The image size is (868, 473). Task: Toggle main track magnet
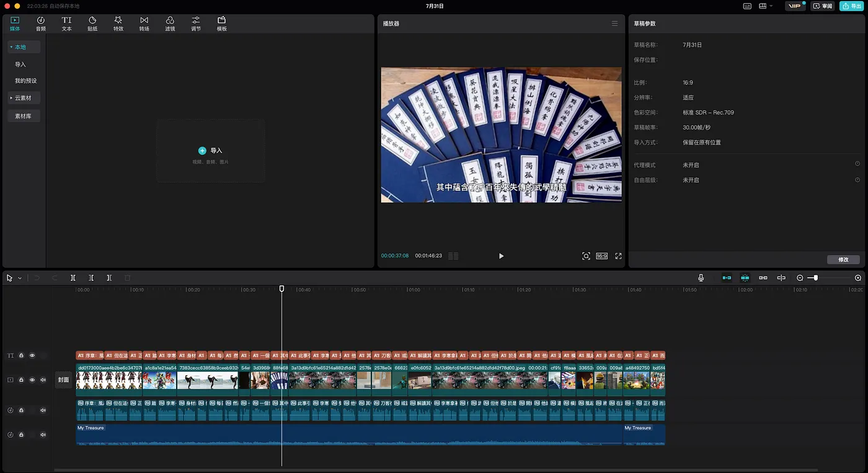727,278
